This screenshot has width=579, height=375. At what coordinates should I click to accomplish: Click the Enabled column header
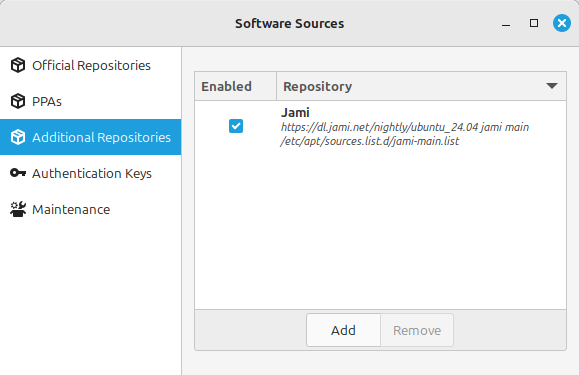[236, 86]
